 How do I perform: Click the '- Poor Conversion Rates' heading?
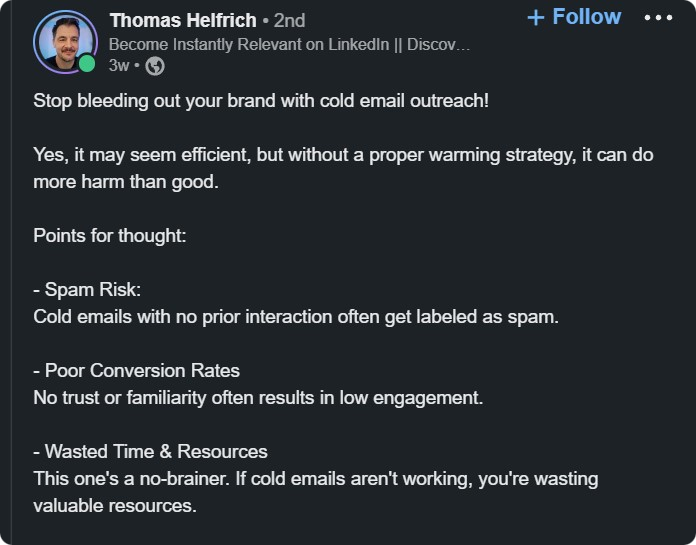(x=136, y=371)
